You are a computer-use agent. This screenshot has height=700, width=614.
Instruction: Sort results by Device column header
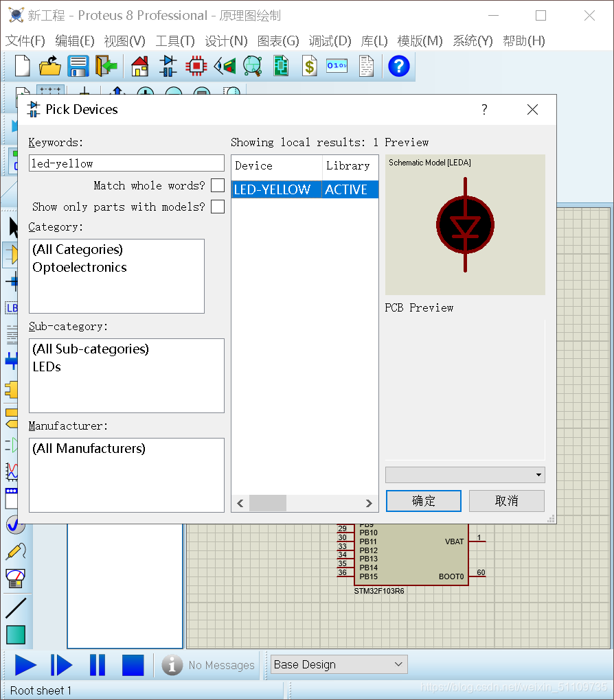(x=277, y=165)
